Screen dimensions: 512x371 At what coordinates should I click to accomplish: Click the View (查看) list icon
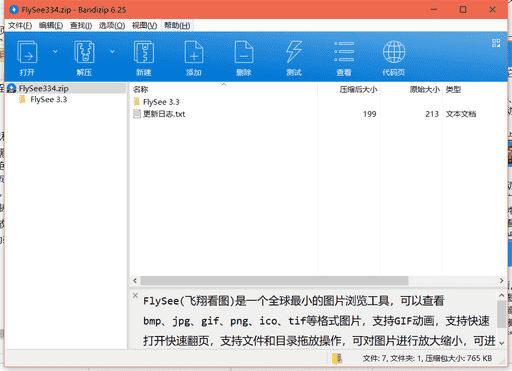click(344, 52)
